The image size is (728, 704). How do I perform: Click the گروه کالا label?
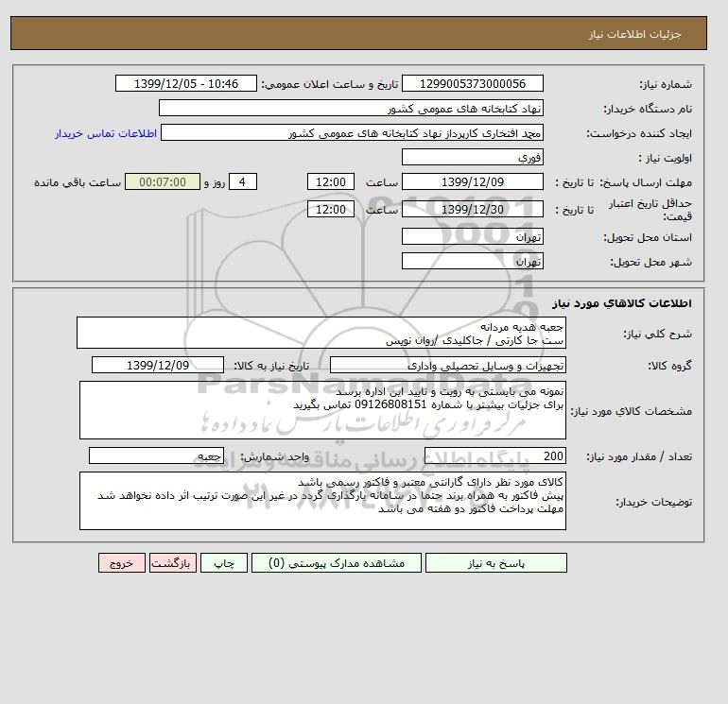pyautogui.click(x=670, y=366)
